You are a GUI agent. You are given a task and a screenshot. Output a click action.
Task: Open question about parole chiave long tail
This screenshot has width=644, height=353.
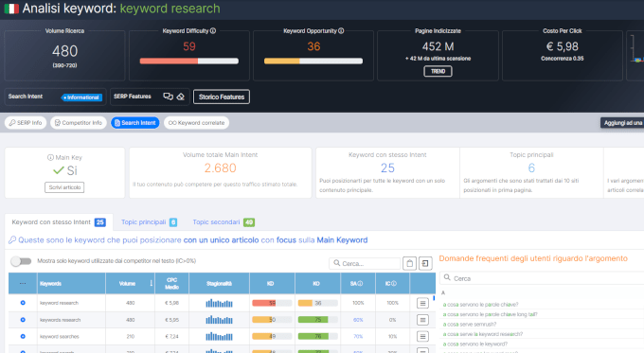point(490,314)
